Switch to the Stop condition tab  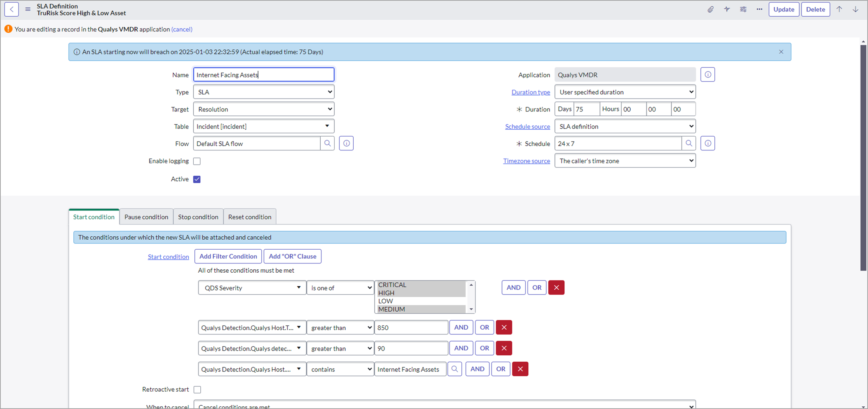[x=198, y=217]
